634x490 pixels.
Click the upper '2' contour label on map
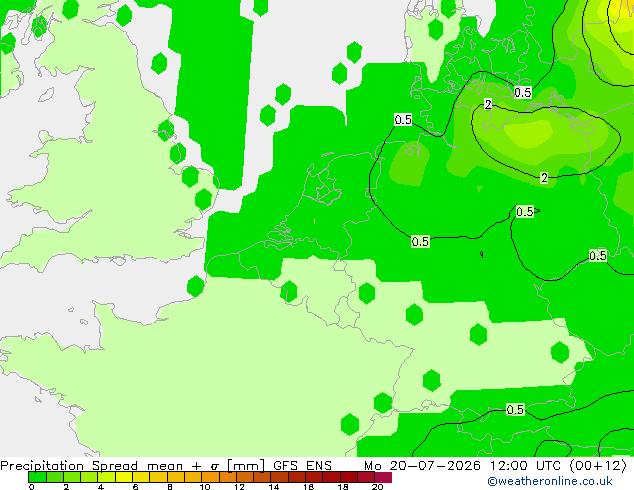488,105
